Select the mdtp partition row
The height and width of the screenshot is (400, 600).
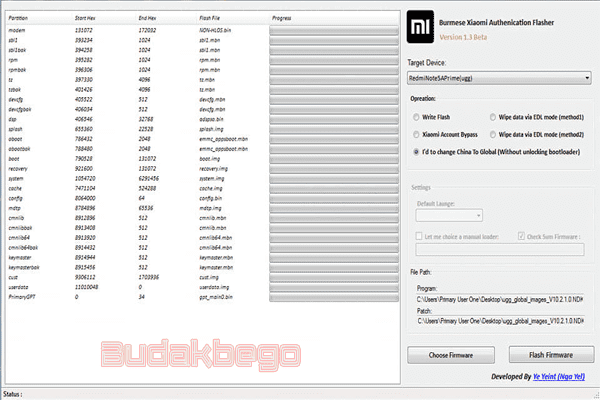point(203,208)
